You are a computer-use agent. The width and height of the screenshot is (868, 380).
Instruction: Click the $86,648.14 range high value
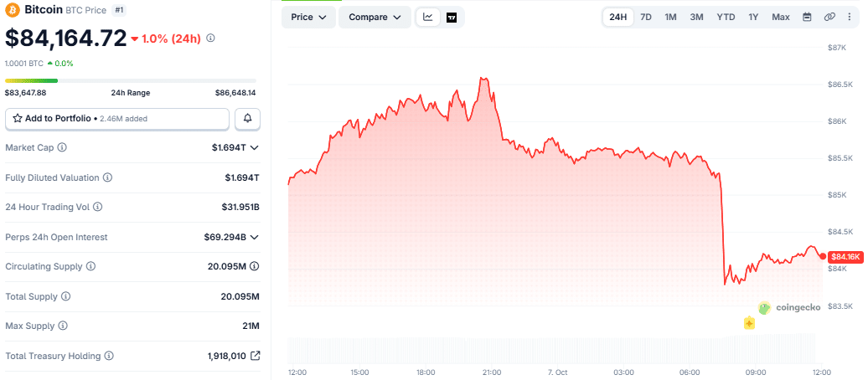click(x=235, y=93)
